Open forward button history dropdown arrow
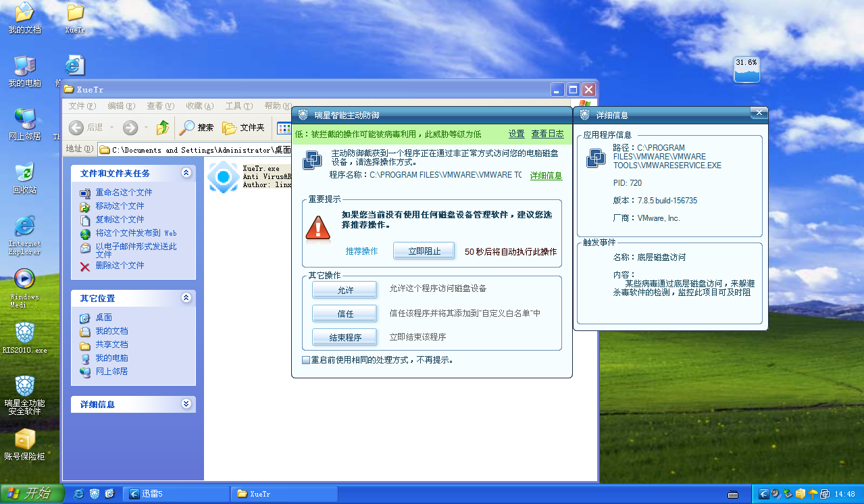This screenshot has width=864, height=504. point(146,128)
